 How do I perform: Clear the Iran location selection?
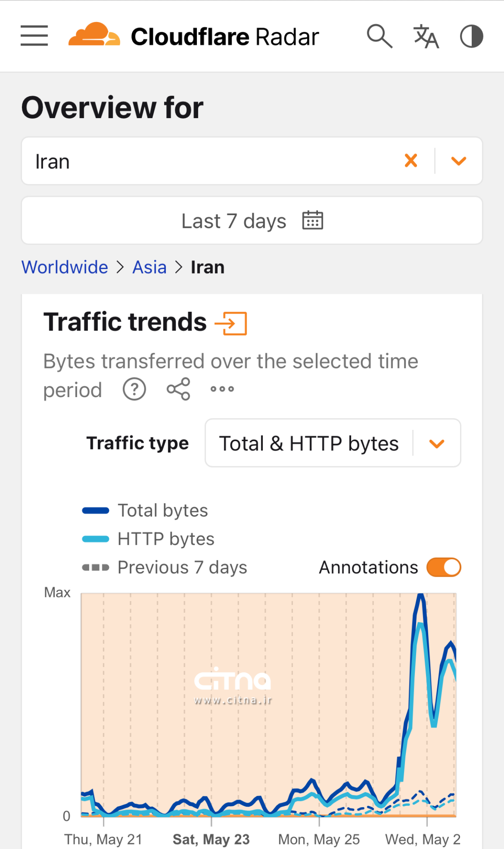pyautogui.click(x=411, y=160)
